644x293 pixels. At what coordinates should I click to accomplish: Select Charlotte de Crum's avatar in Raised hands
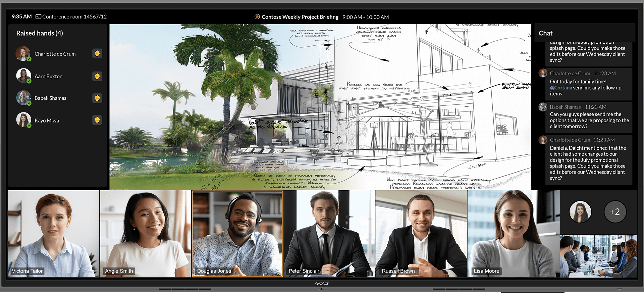pyautogui.click(x=23, y=54)
